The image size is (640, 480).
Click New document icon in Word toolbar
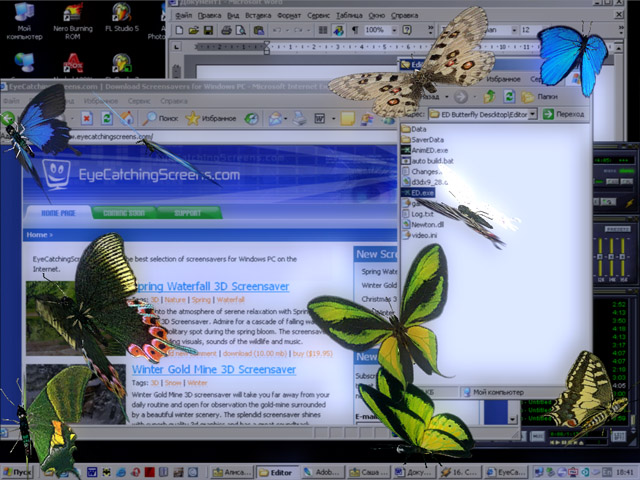[179, 30]
